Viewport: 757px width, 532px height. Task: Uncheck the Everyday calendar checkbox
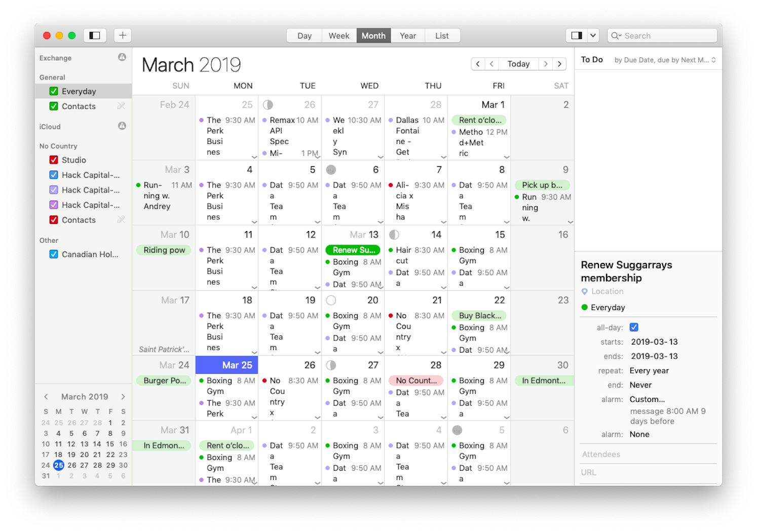pos(54,91)
